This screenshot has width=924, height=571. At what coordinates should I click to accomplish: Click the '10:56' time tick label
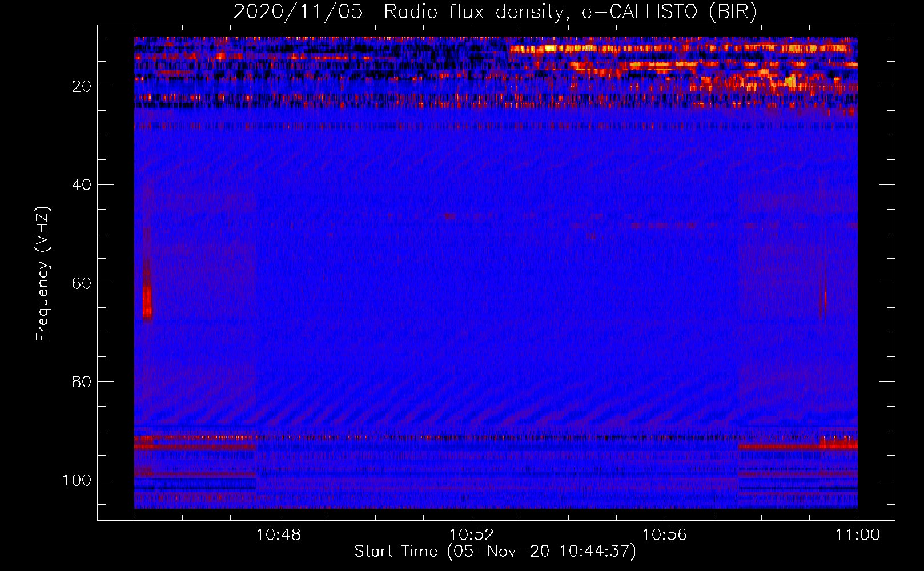tap(665, 535)
